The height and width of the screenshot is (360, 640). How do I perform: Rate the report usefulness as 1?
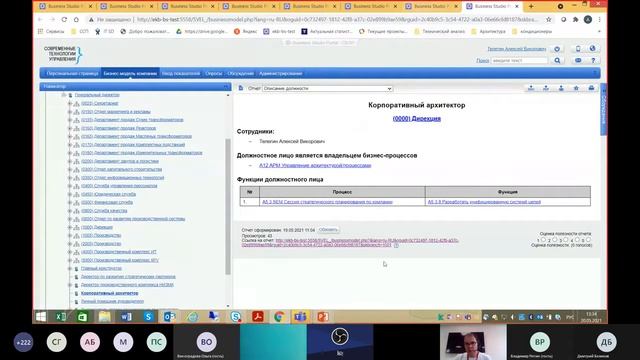[x=543, y=240]
